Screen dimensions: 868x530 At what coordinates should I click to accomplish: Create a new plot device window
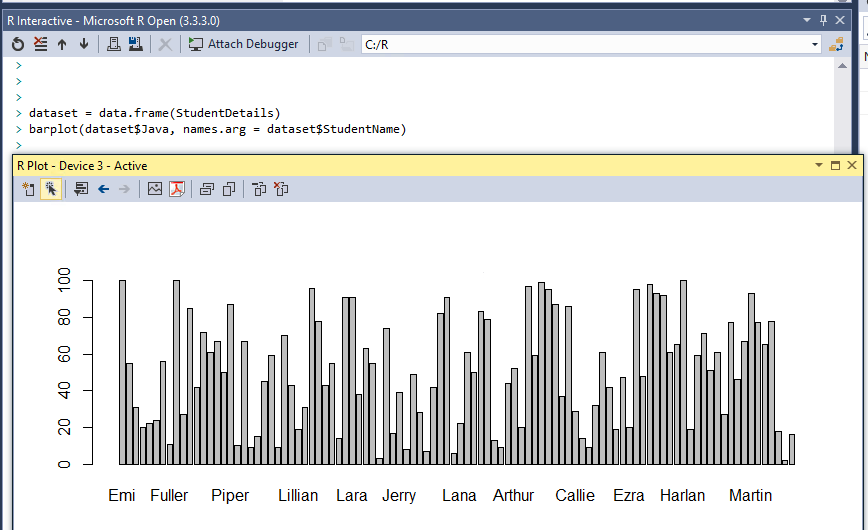point(28,189)
